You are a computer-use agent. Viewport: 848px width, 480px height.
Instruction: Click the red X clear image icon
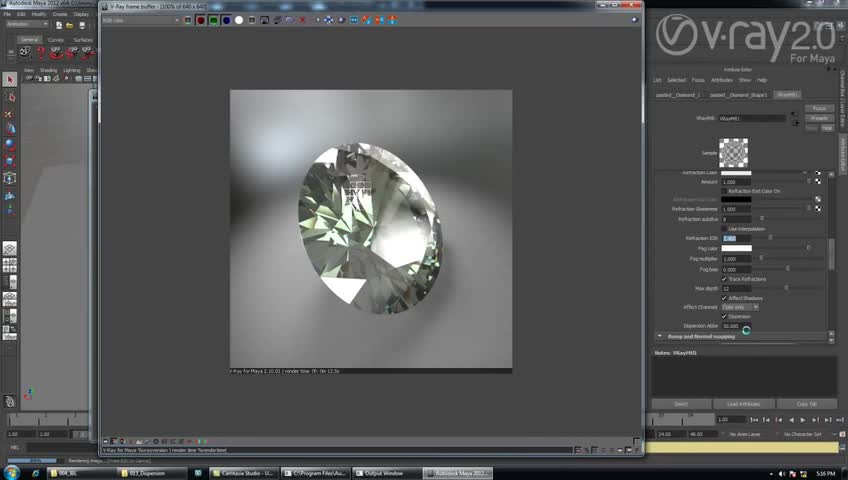pos(302,20)
